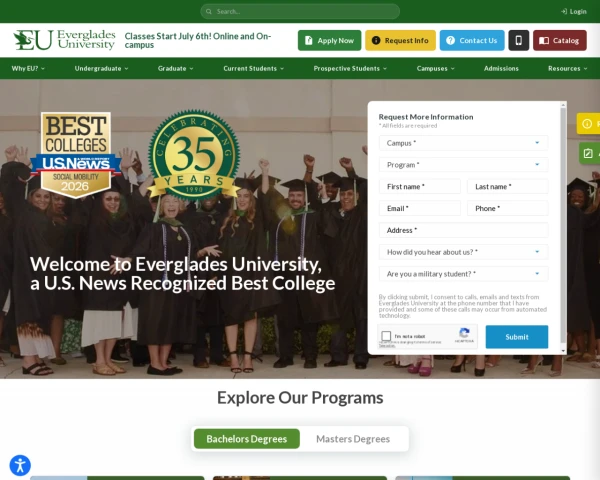Click the mobile phone icon button

pos(518,40)
